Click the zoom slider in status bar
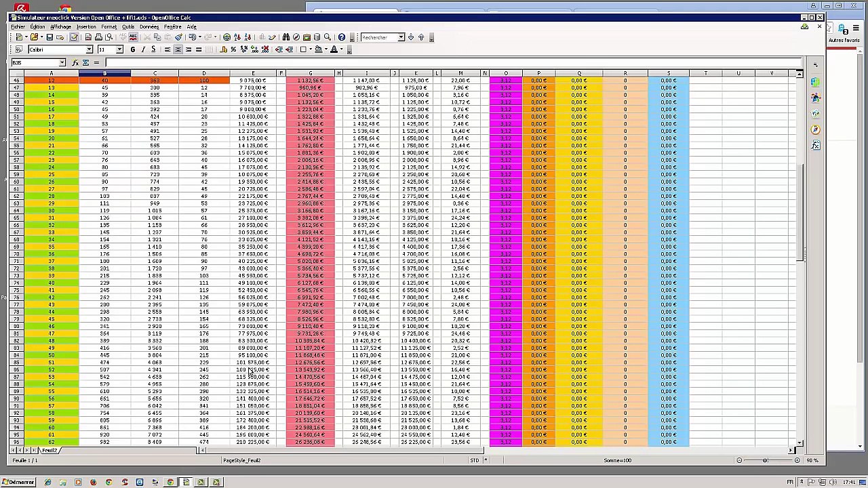This screenshot has height=488, width=868. pyautogui.click(x=765, y=460)
